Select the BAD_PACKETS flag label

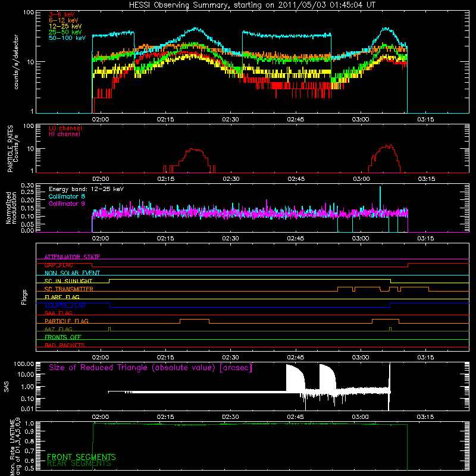(65, 346)
